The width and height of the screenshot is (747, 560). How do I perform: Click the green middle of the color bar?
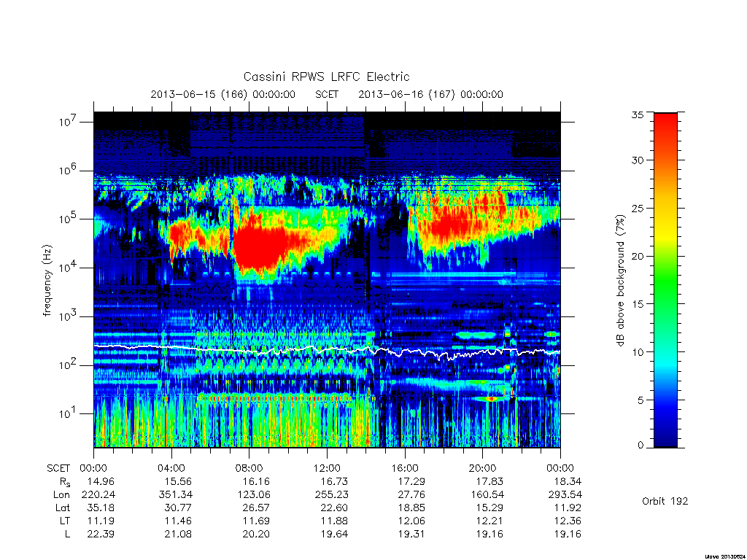(665, 280)
